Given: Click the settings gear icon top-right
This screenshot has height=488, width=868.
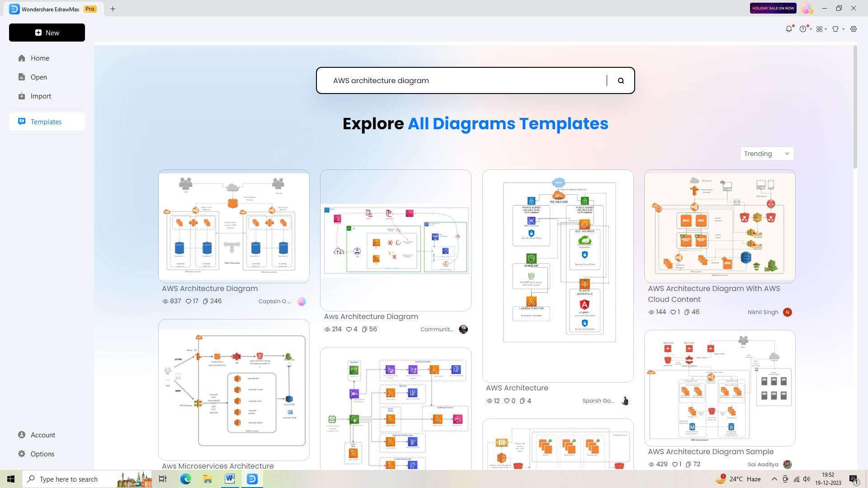Looking at the screenshot, I should (x=854, y=28).
